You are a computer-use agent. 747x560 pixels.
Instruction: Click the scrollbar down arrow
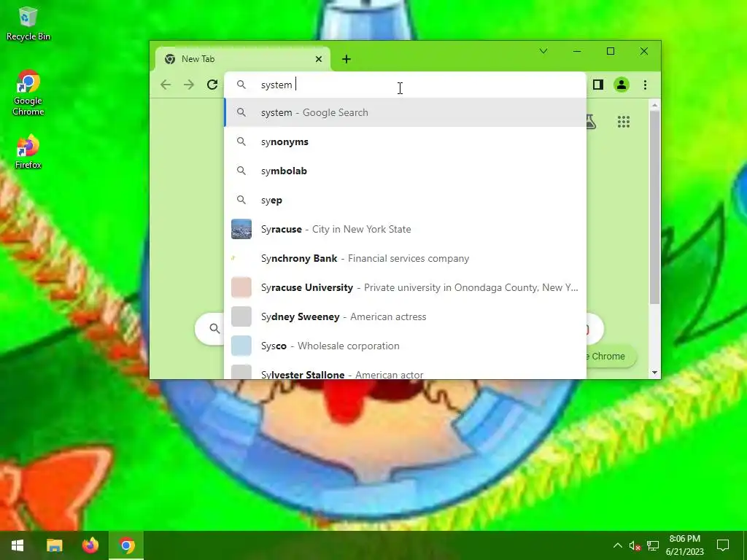(654, 373)
